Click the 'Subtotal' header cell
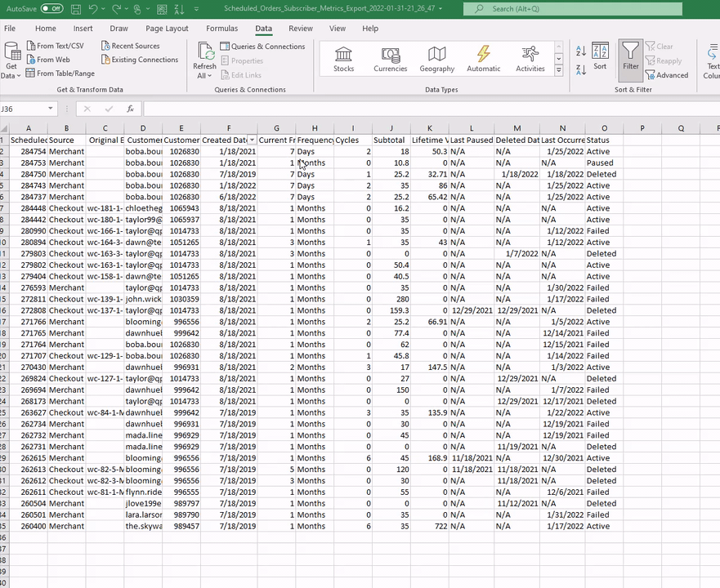 [391, 140]
